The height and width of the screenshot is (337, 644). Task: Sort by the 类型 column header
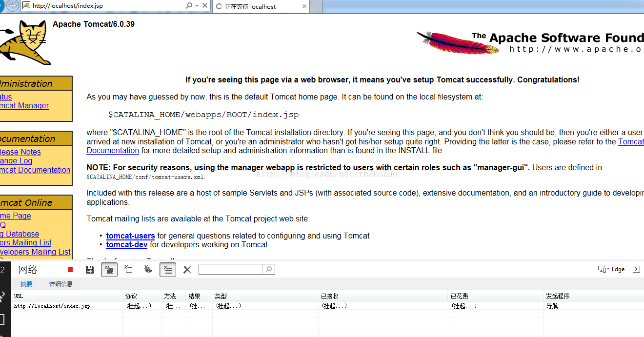tap(265, 296)
